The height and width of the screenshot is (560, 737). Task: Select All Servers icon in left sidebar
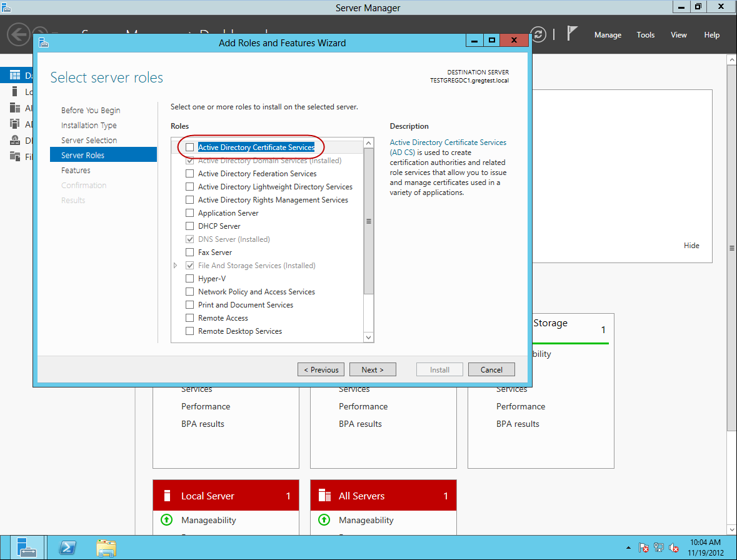[x=15, y=108]
